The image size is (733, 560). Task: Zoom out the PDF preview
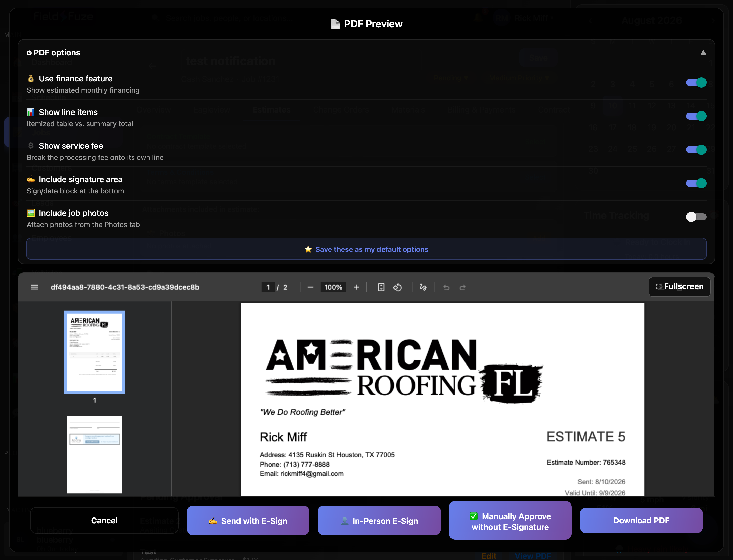[x=310, y=287]
